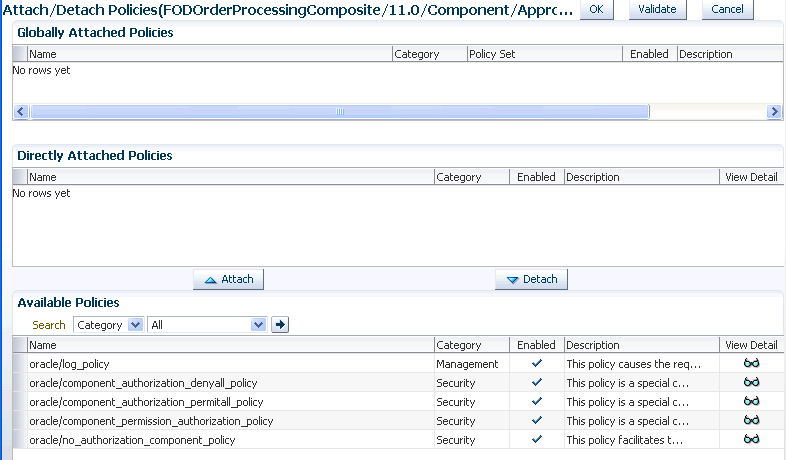Select oracle/component_permission_authorization_policy name
The image size is (786, 460).
tap(151, 421)
